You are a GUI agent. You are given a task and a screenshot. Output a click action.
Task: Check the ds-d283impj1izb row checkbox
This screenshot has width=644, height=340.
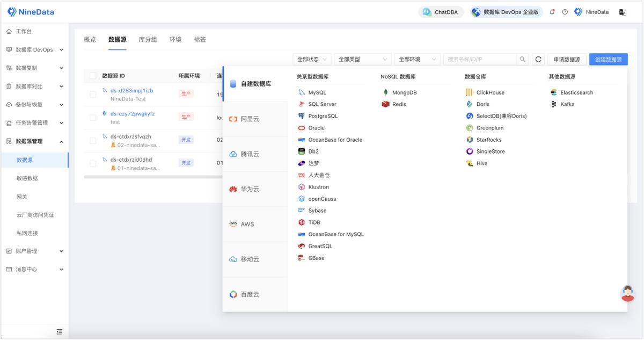(93, 95)
